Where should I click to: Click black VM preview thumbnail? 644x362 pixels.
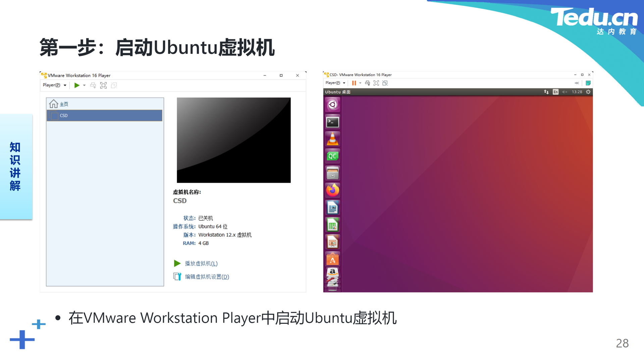(234, 140)
